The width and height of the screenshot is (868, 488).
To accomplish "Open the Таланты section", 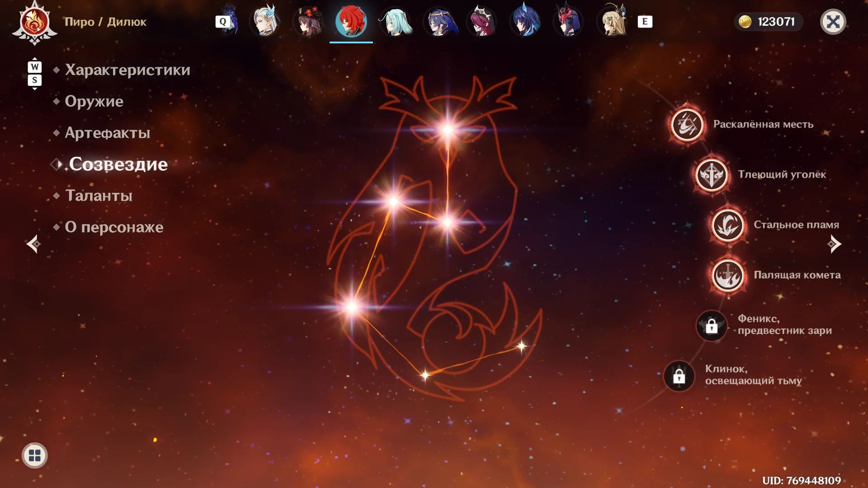I will [x=99, y=196].
